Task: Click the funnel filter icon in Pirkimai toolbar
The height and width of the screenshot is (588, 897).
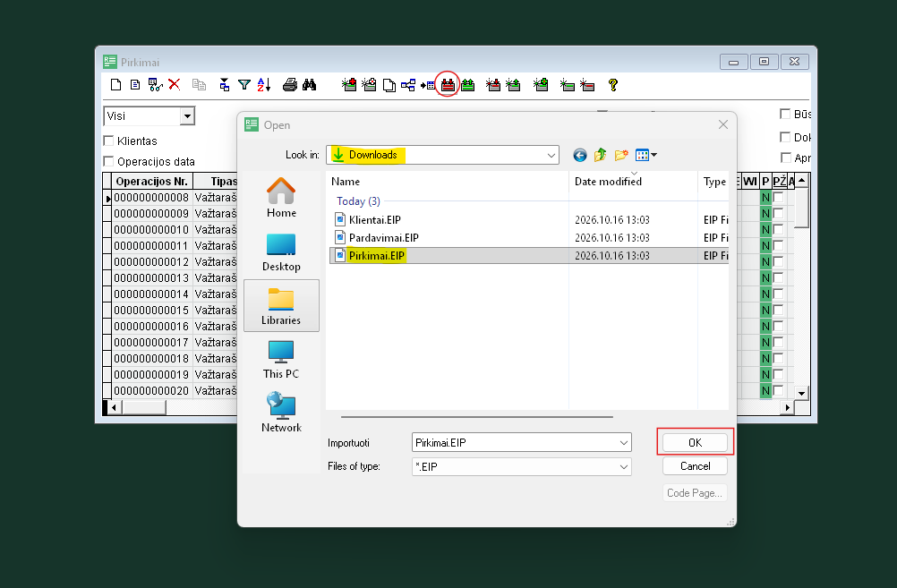Action: coord(244,85)
